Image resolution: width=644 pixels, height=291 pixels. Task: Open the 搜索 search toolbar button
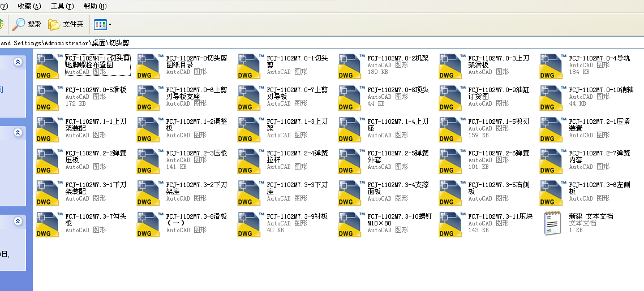(x=27, y=24)
